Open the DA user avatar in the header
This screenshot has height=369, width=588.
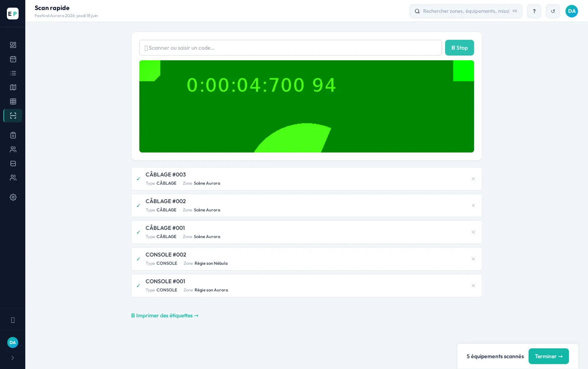tap(571, 11)
